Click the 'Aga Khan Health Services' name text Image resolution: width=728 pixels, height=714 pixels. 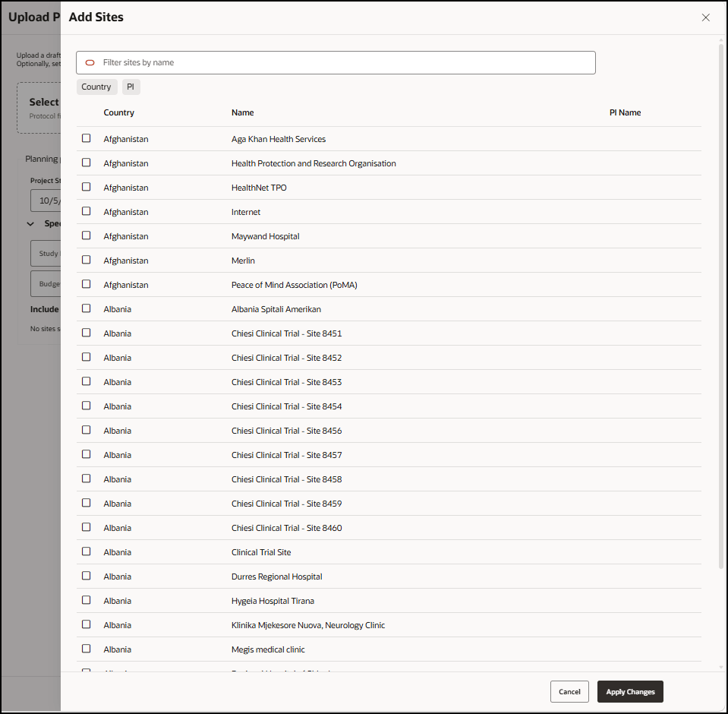point(279,139)
